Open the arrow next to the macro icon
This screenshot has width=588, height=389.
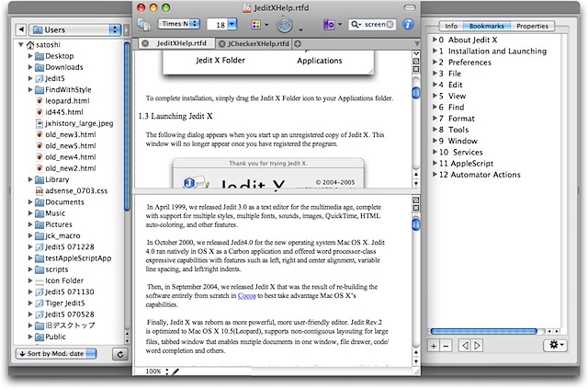click(x=340, y=25)
